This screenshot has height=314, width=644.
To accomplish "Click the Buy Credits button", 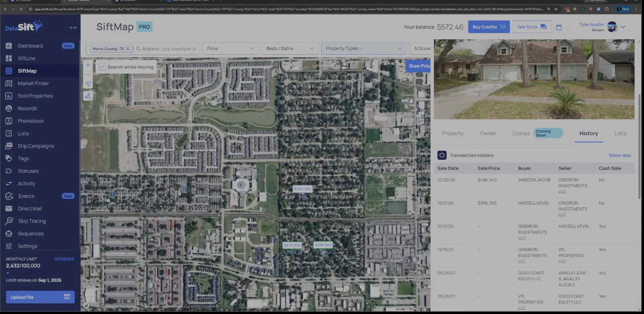I will coord(489,27).
